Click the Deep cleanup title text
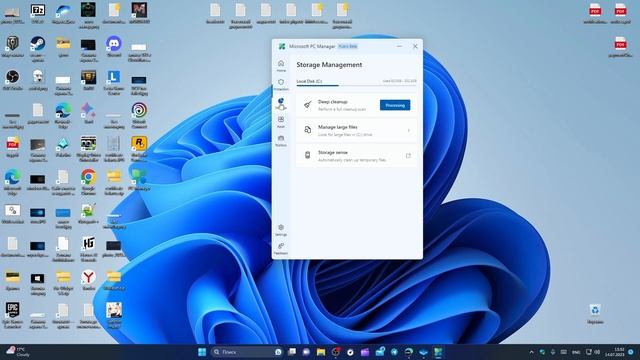The image size is (640, 360). (x=333, y=102)
